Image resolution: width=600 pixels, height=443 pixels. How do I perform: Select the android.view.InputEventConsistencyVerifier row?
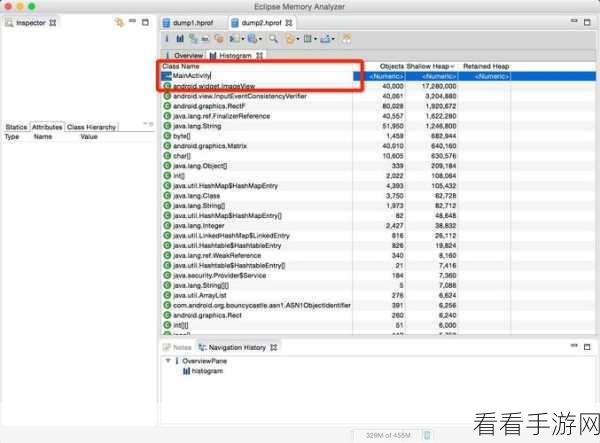point(378,96)
